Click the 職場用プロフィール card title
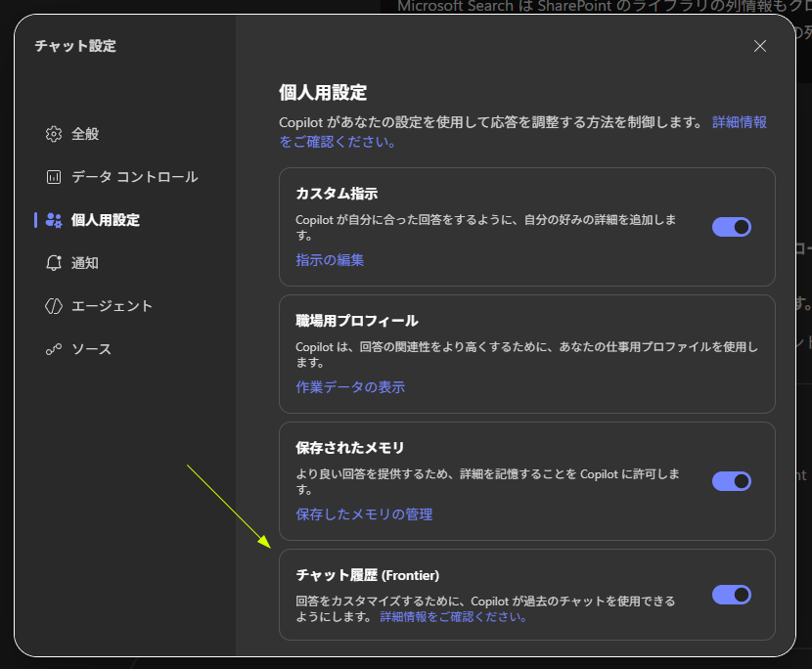 pos(356,321)
